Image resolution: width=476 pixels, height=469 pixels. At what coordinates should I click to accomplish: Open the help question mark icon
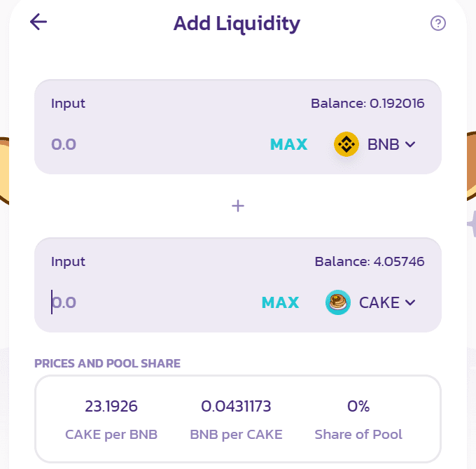click(437, 23)
